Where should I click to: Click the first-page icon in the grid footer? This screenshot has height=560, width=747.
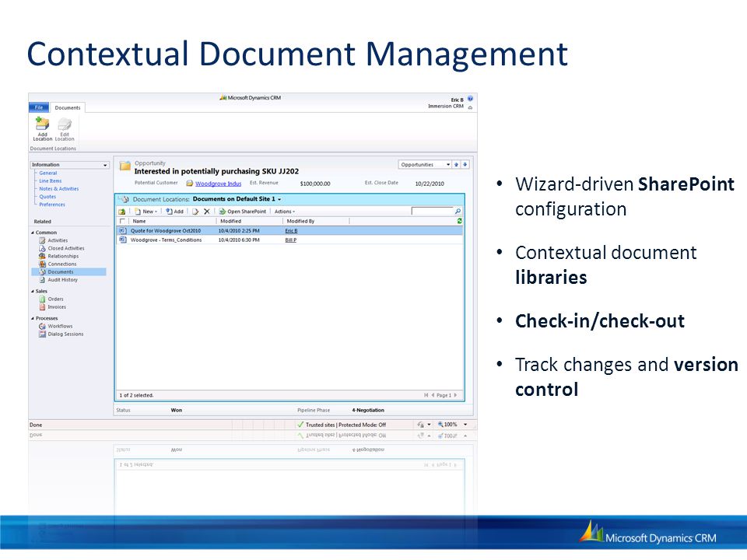426,395
